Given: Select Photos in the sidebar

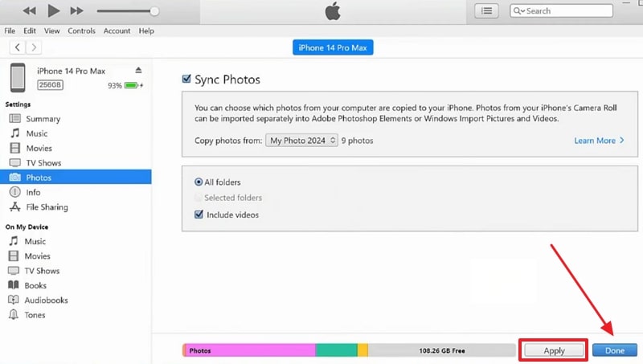Looking at the screenshot, I should click(76, 178).
